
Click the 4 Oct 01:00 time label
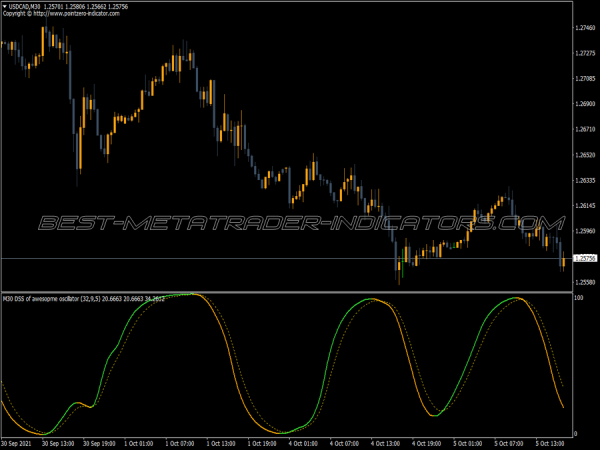coord(303,443)
